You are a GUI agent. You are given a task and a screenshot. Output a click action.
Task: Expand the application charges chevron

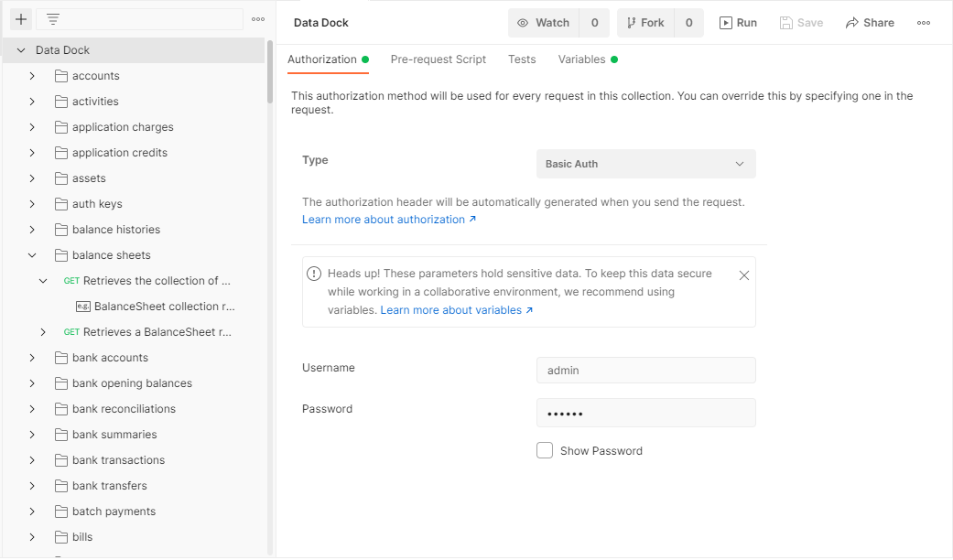coord(32,127)
